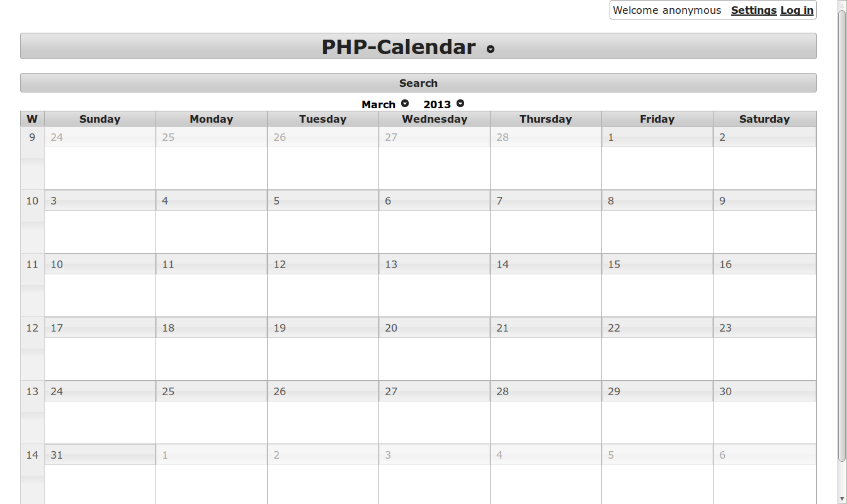Click the Wednesday column header
This screenshot has height=504, width=847.
coord(434,118)
